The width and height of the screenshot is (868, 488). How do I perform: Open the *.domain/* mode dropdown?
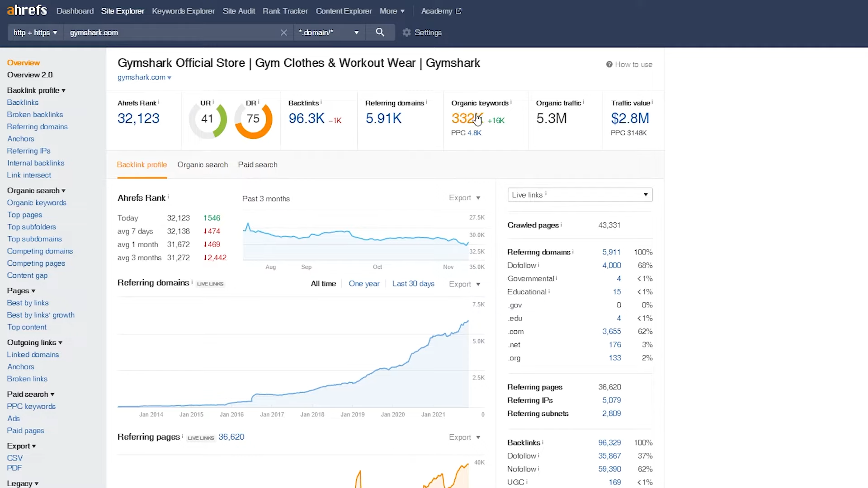(x=329, y=33)
